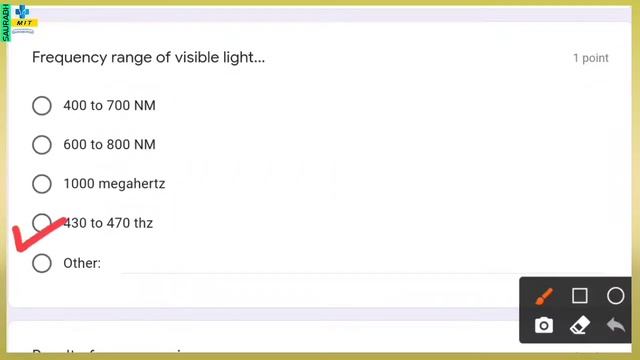This screenshot has width=640, height=360.
Task: Select the orange brush drawing tool
Action: [x=544, y=296]
